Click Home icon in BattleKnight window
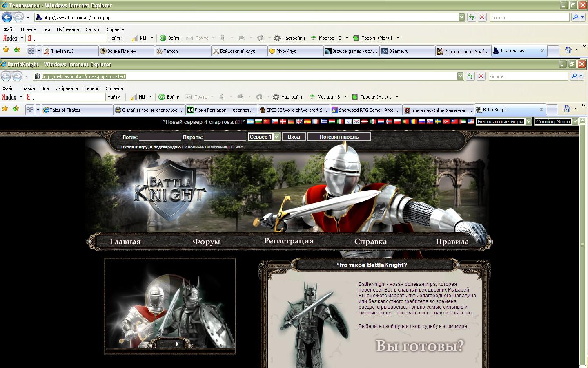Image resolution: width=588 pixels, height=368 pixels. 567,109
